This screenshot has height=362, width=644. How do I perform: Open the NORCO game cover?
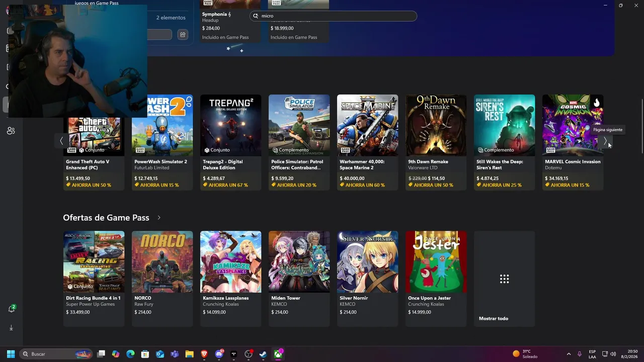tap(162, 261)
